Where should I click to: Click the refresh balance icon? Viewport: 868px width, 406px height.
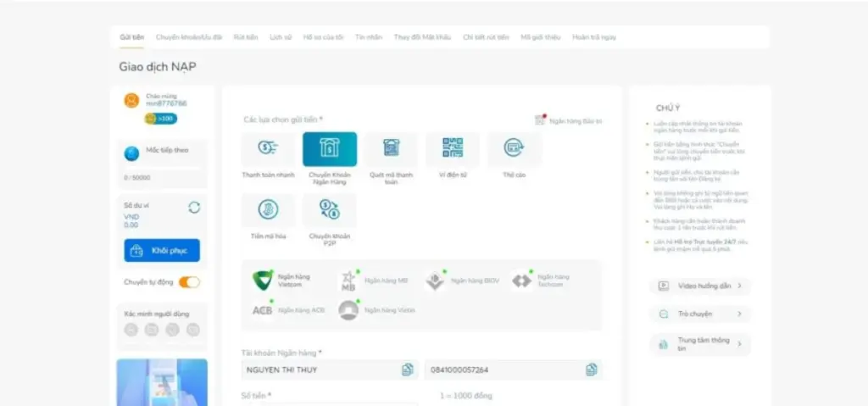point(194,208)
